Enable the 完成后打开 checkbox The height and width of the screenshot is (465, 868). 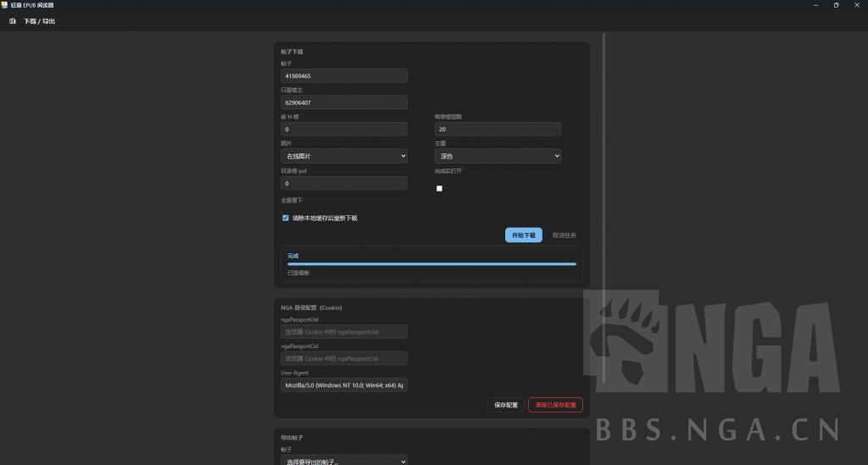pos(440,189)
